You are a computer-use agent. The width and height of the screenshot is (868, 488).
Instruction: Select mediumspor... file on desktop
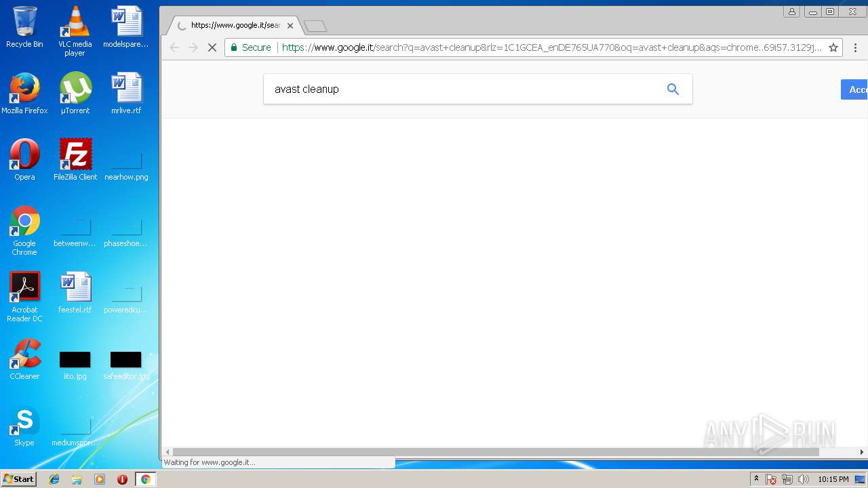(x=75, y=431)
